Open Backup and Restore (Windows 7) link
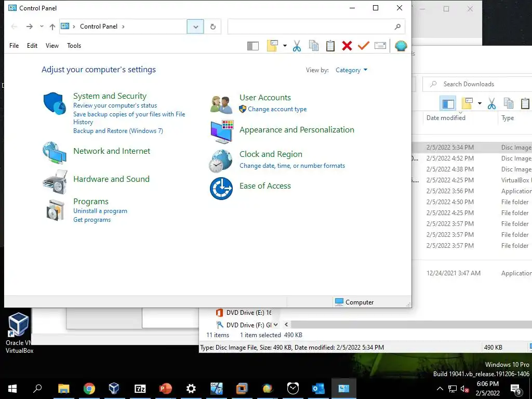 (118, 131)
